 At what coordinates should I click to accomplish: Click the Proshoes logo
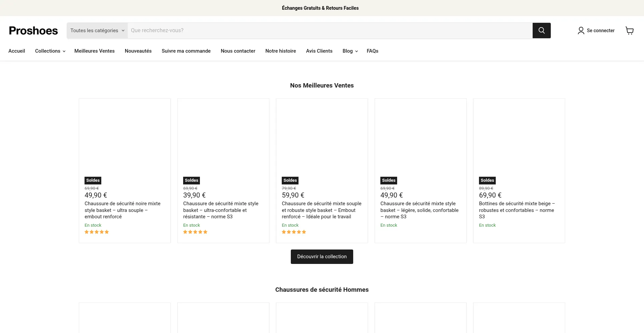(33, 31)
